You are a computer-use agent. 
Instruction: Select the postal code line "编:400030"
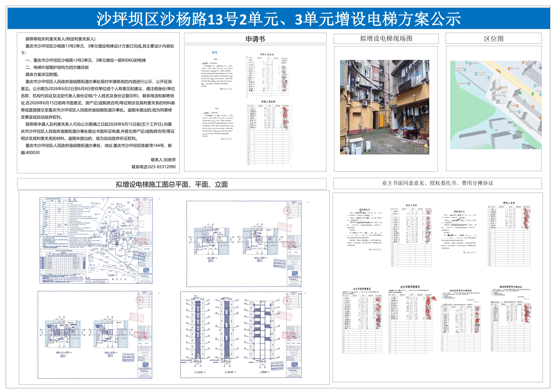tap(30, 153)
